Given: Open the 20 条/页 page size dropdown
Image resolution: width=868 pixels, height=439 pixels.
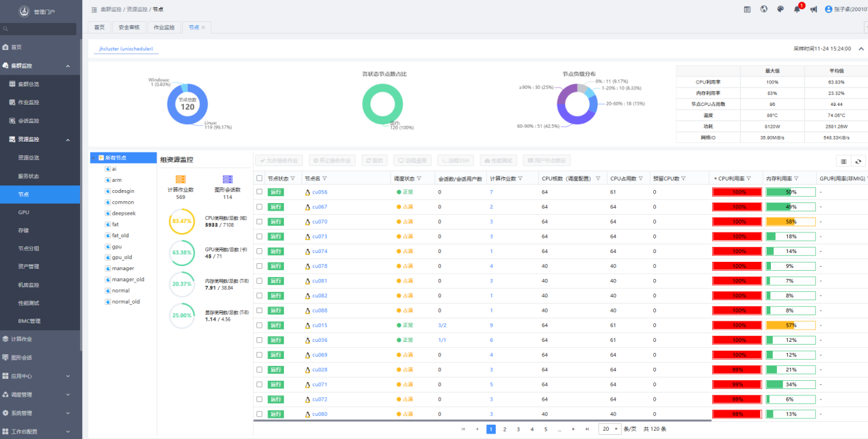Looking at the screenshot, I should pos(609,429).
